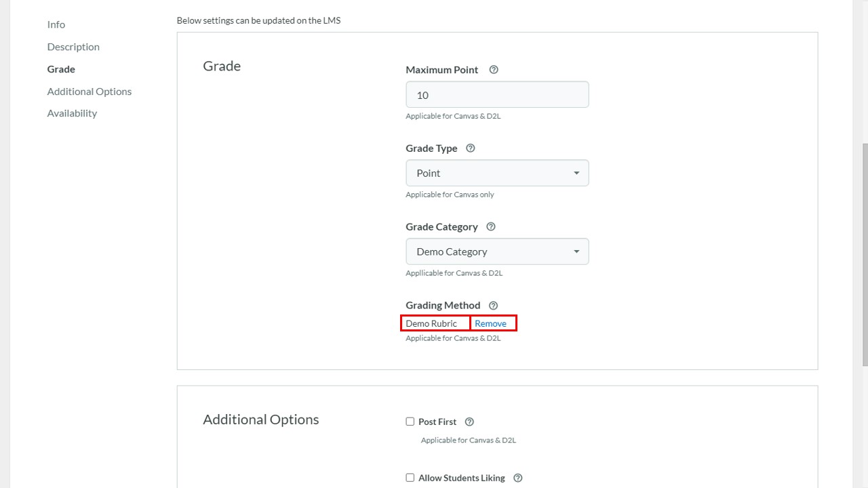Click 'Below settings can be updated on the LMS'

(x=258, y=20)
